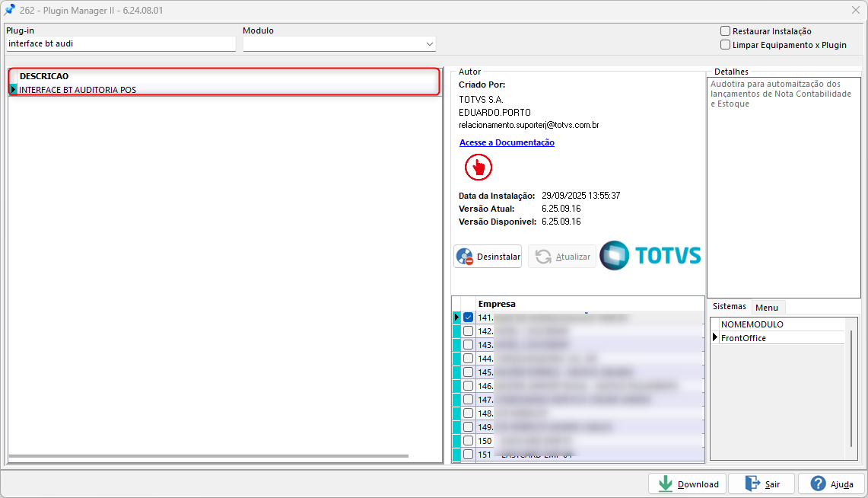Close the Plugin Manager window

coord(855,10)
